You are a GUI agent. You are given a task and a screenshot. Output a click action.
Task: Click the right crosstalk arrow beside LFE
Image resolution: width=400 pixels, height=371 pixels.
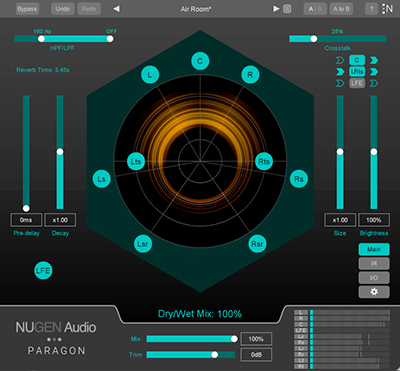(x=374, y=83)
